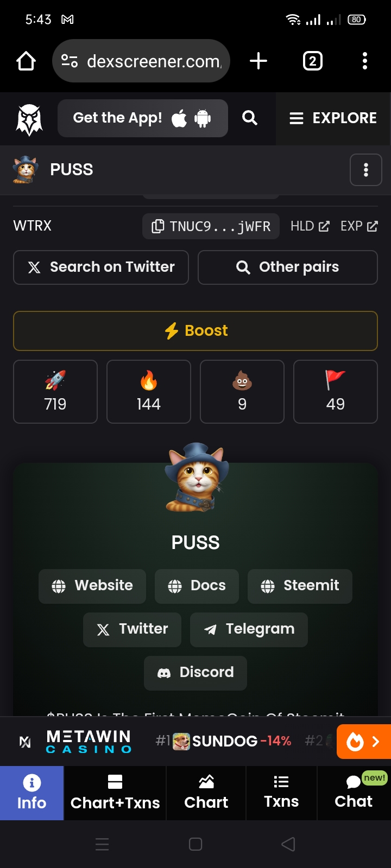The width and height of the screenshot is (391, 868).
Task: Open the HLD holders external link
Action: click(x=310, y=226)
